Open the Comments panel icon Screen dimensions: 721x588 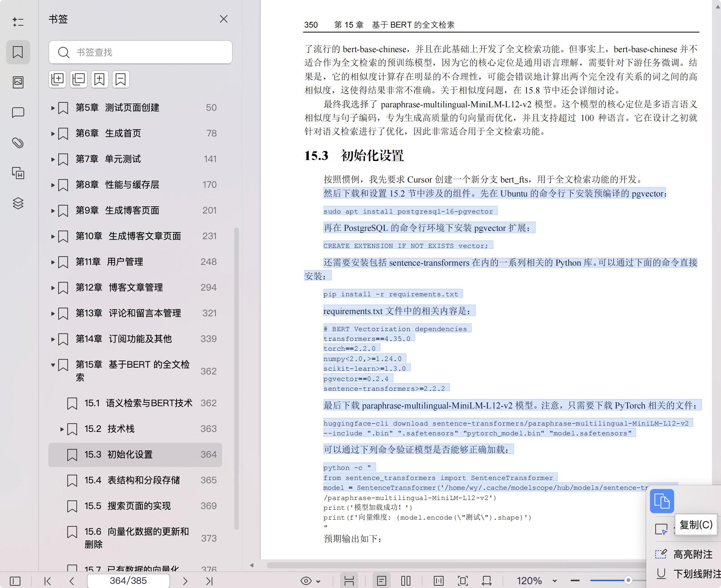[18, 113]
